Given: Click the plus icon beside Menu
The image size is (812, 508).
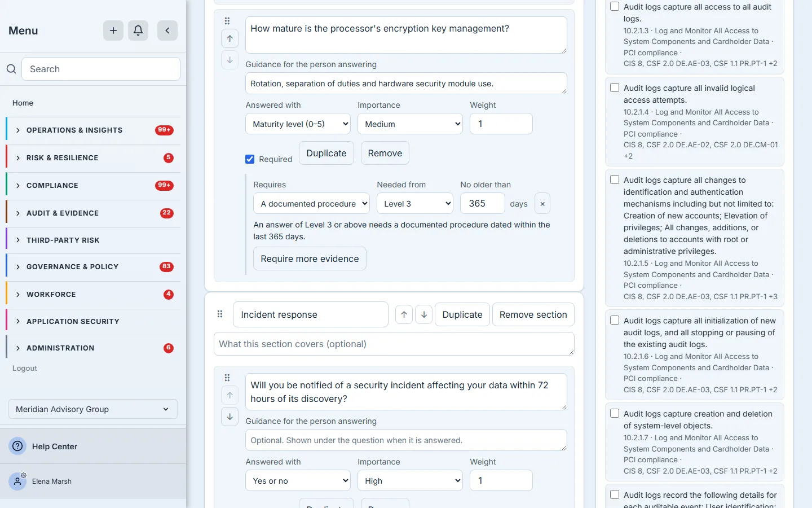Looking at the screenshot, I should pos(113,30).
